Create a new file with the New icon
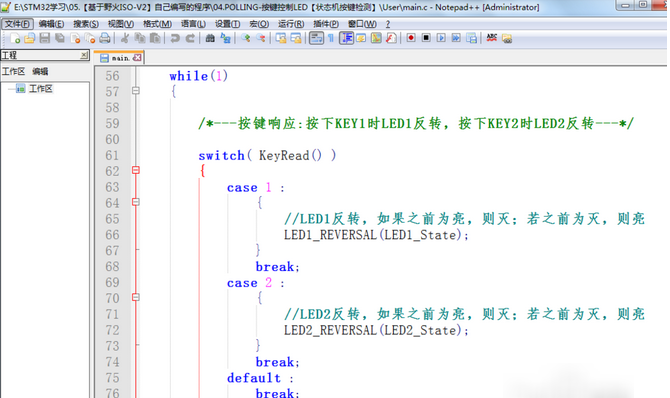The height and width of the screenshot is (398, 670). pyautogui.click(x=15, y=38)
